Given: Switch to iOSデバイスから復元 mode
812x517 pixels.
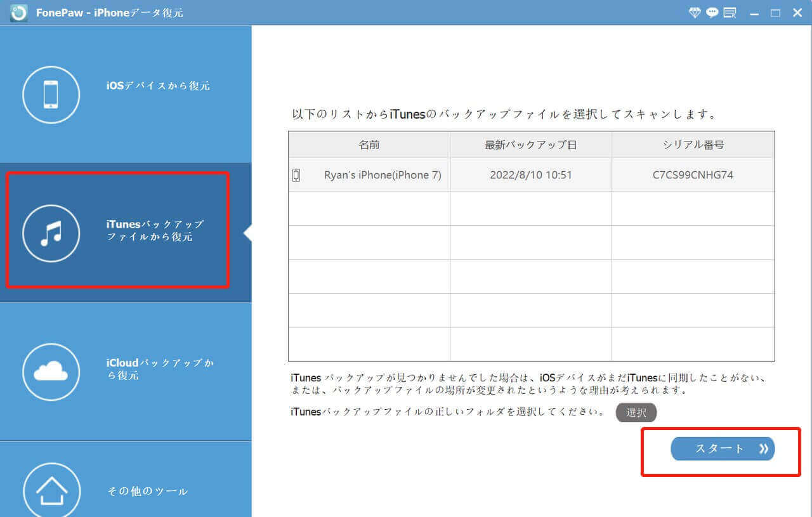Looking at the screenshot, I should 126,94.
